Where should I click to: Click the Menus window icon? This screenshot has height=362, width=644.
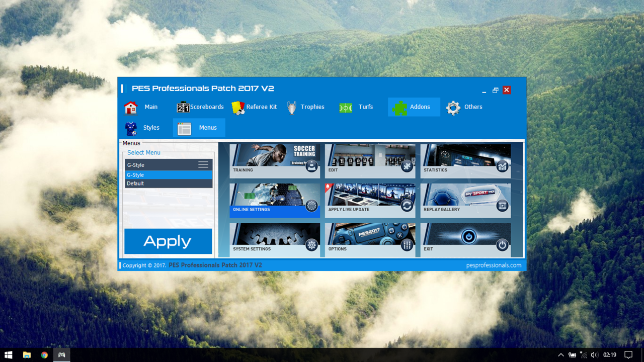coord(184,129)
